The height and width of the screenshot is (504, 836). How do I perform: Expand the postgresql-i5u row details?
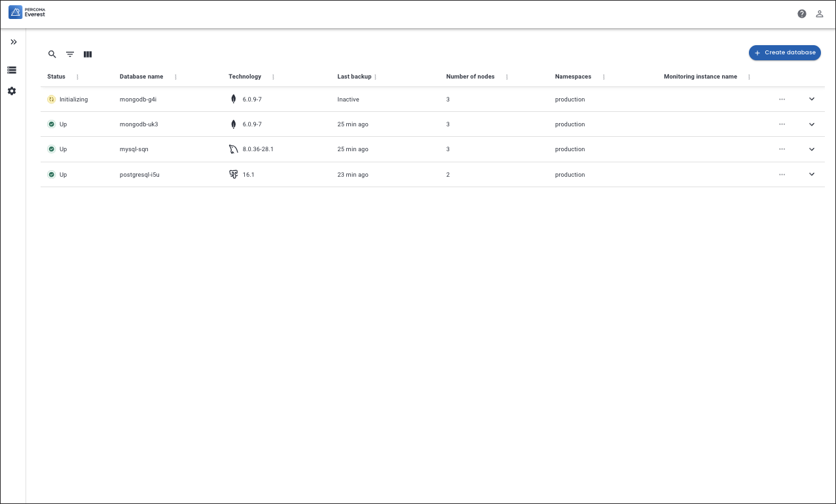(812, 174)
